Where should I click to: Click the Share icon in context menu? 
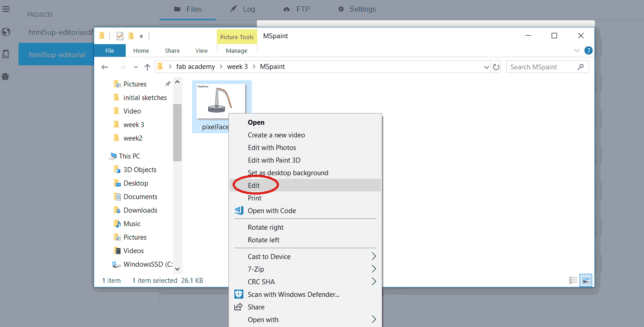(x=239, y=307)
